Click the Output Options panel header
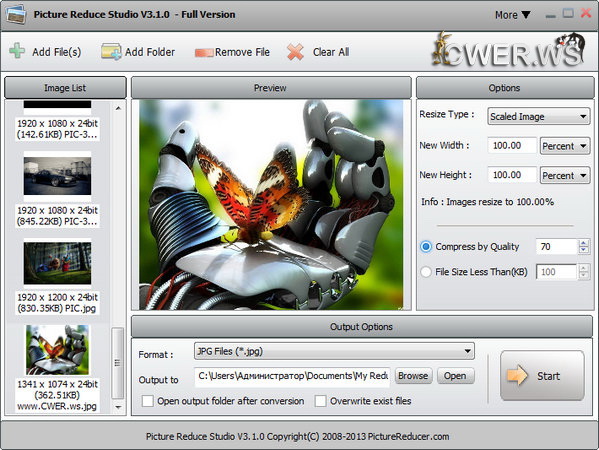The height and width of the screenshot is (450, 599). pyautogui.click(x=361, y=327)
